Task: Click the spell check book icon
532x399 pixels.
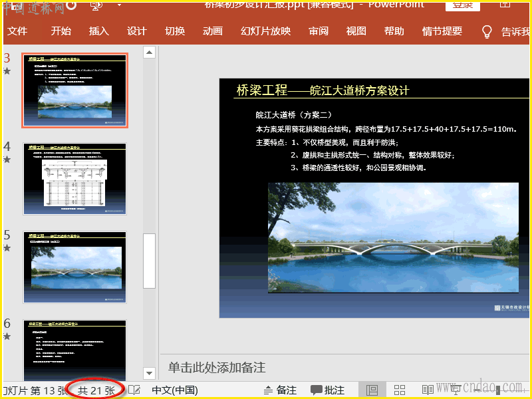Action: pos(134,390)
